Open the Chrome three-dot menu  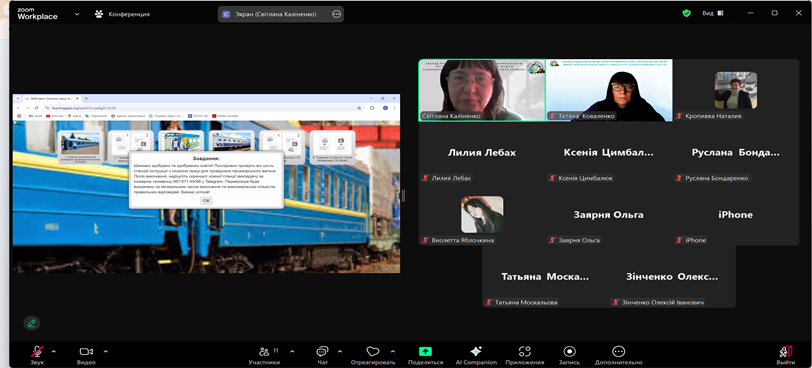tap(395, 108)
